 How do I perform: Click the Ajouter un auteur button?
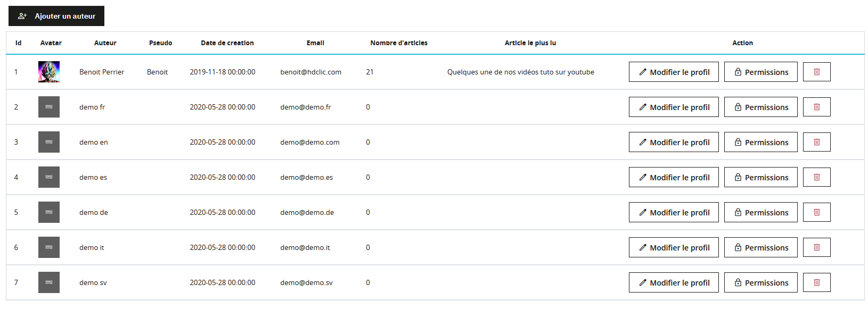(x=56, y=16)
